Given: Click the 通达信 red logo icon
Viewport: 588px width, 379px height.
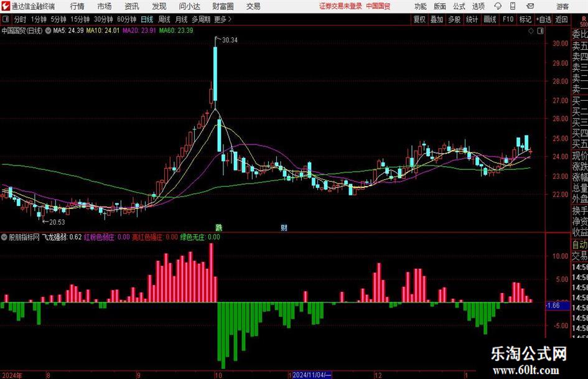Looking at the screenshot, I should tap(5, 6).
